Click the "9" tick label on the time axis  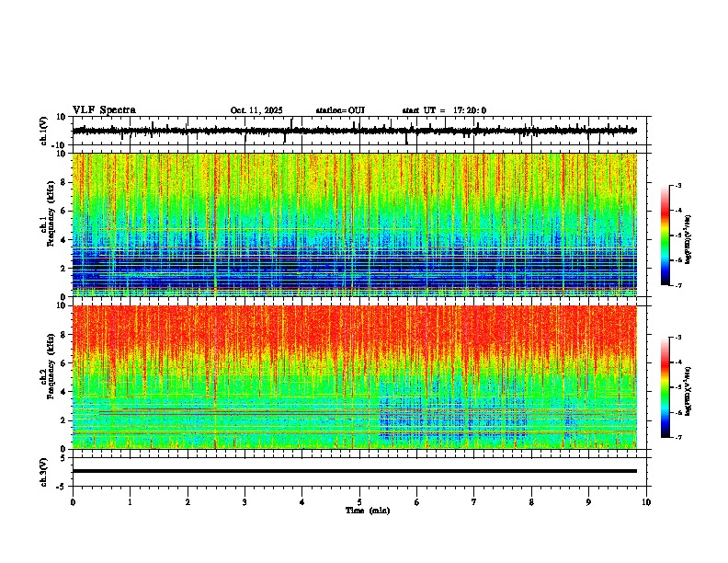[588, 502]
